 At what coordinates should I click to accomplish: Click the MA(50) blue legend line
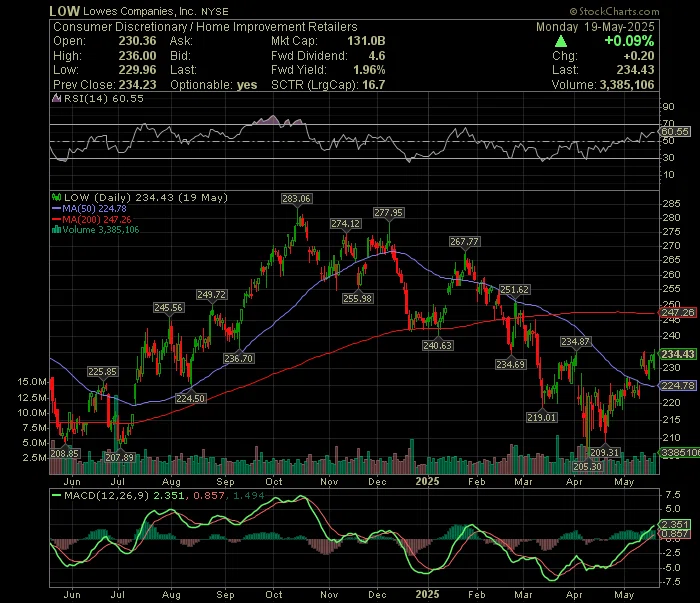click(x=56, y=208)
